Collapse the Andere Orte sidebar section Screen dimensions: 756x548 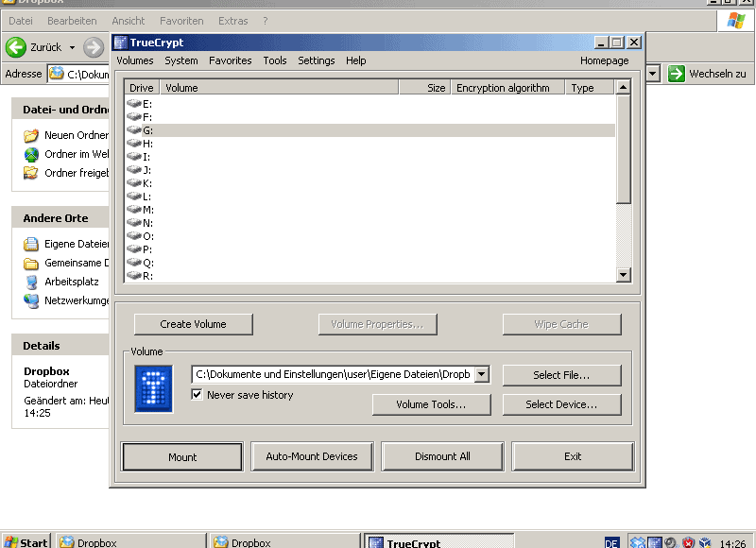point(56,218)
